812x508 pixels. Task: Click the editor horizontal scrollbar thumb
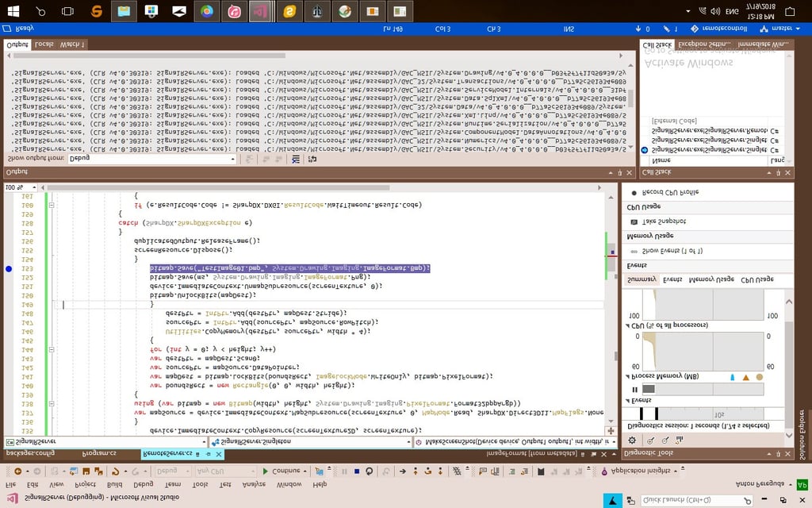click(217, 187)
